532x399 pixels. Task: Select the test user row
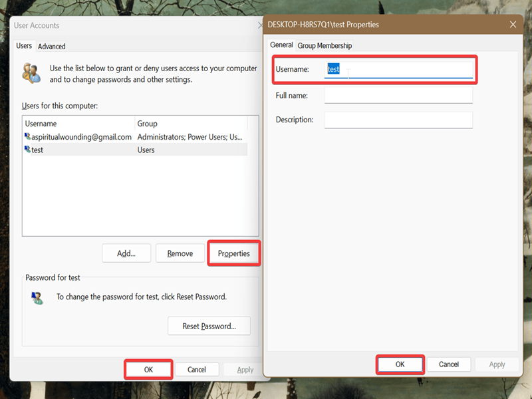click(136, 150)
